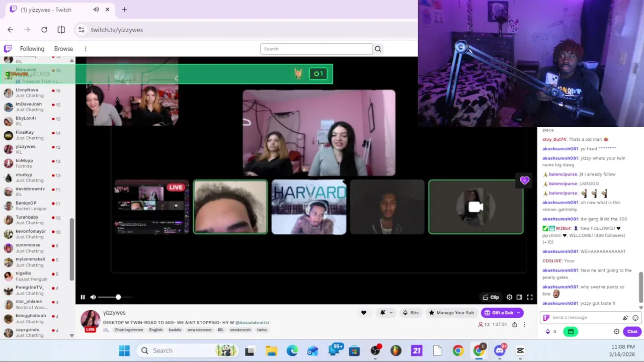Select the smokesesh tag
Image resolution: width=644 pixels, height=362 pixels.
pos(240,330)
